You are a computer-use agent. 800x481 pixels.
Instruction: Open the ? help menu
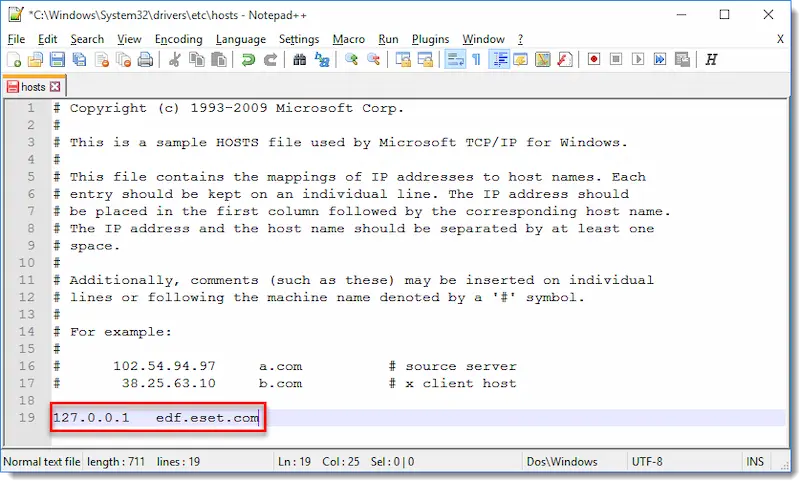[x=520, y=39]
